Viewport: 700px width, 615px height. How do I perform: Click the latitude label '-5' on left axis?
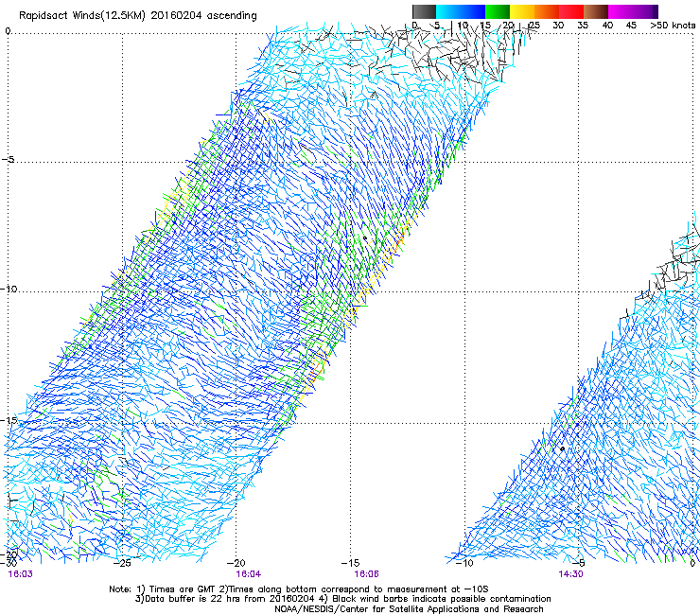coord(9,159)
